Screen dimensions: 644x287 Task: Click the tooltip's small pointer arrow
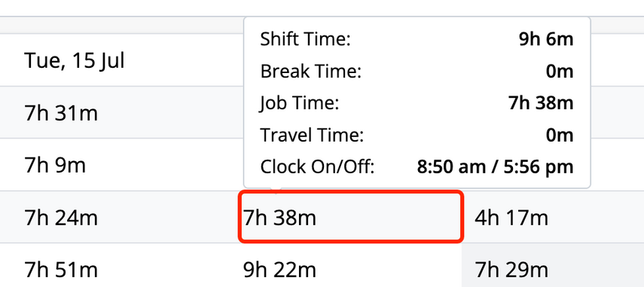point(276,190)
